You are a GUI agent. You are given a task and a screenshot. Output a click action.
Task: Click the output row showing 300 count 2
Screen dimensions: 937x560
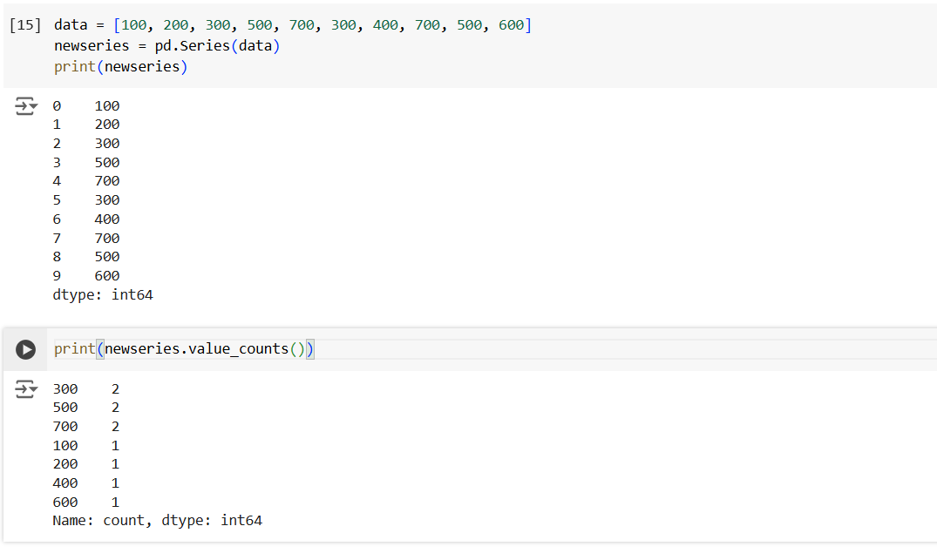85,389
